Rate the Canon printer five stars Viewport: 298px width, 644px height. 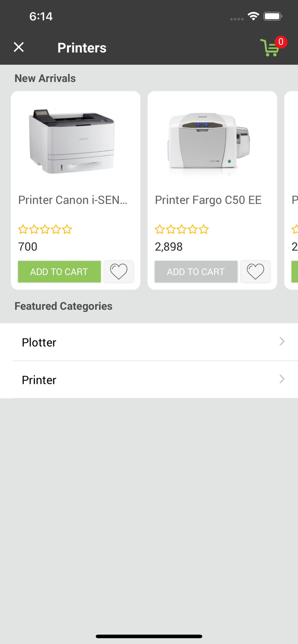click(67, 230)
